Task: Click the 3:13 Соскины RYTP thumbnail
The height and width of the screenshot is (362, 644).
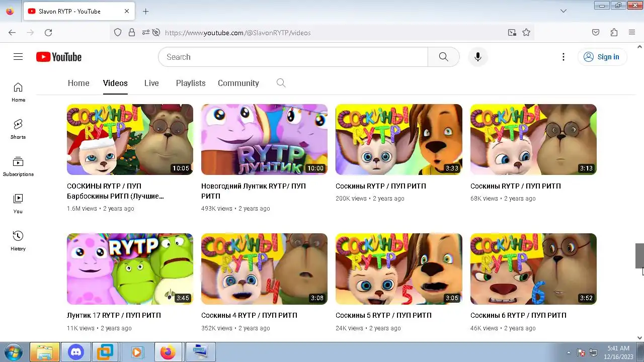Action: [x=533, y=139]
